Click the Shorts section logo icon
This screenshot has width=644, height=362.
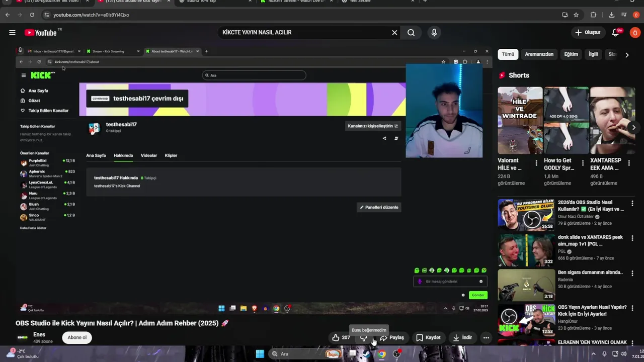coord(502,75)
